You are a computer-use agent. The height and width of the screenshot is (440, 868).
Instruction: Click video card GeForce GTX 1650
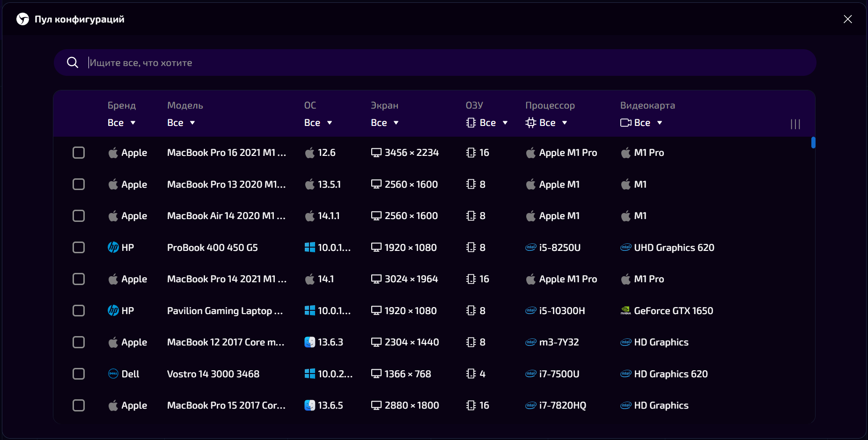[x=673, y=311]
